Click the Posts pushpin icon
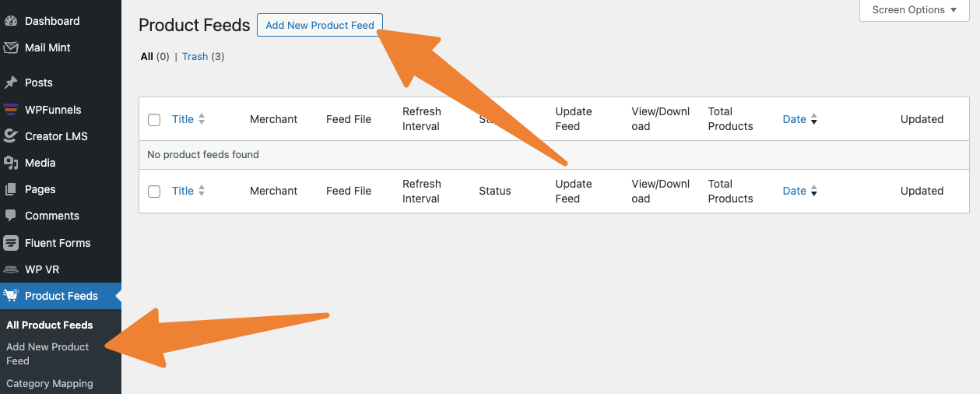 [11, 83]
